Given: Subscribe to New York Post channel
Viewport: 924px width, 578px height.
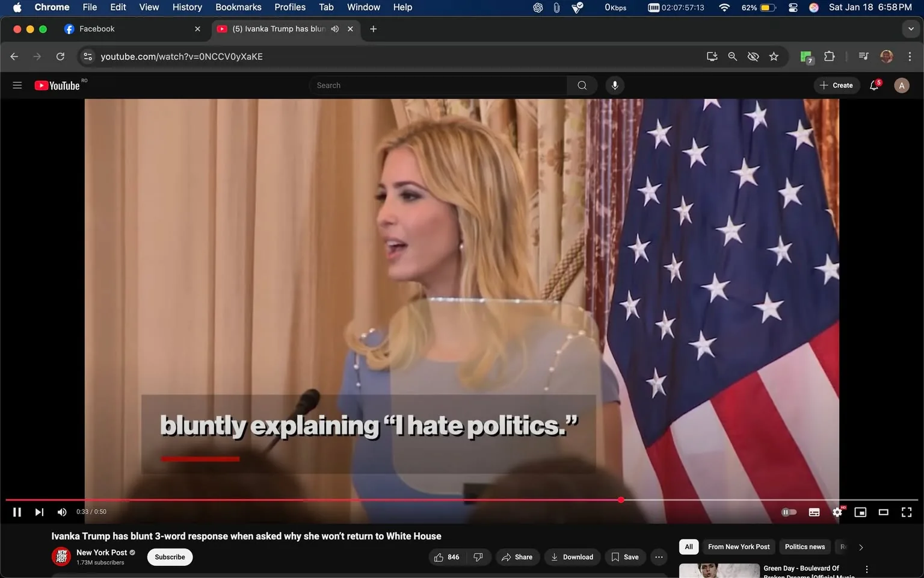Looking at the screenshot, I should coord(169,557).
